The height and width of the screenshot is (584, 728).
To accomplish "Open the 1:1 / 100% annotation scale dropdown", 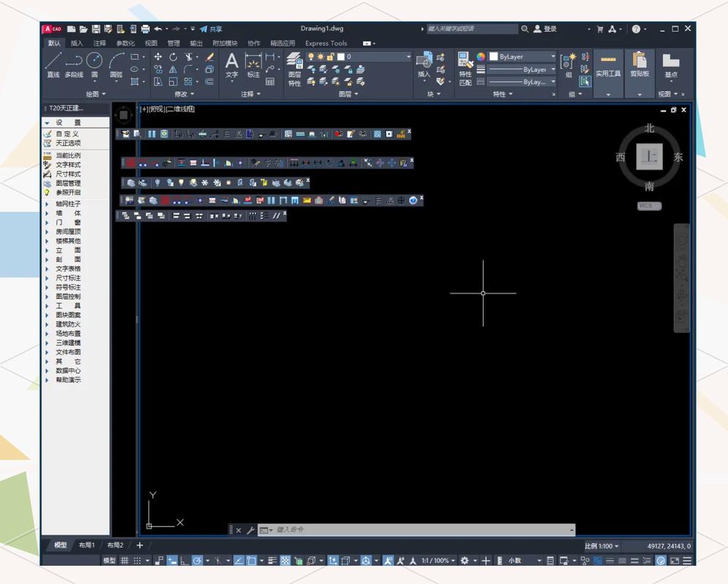I will coord(438,561).
